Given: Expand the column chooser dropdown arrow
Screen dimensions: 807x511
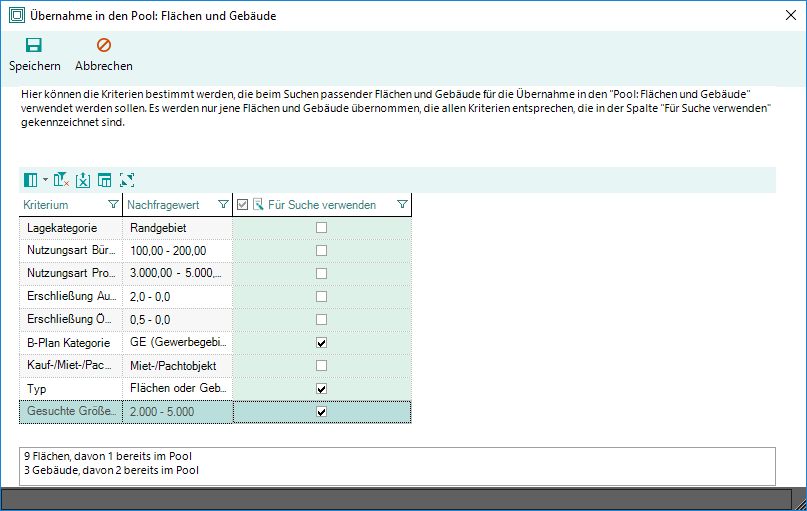Looking at the screenshot, I should click(x=45, y=181).
